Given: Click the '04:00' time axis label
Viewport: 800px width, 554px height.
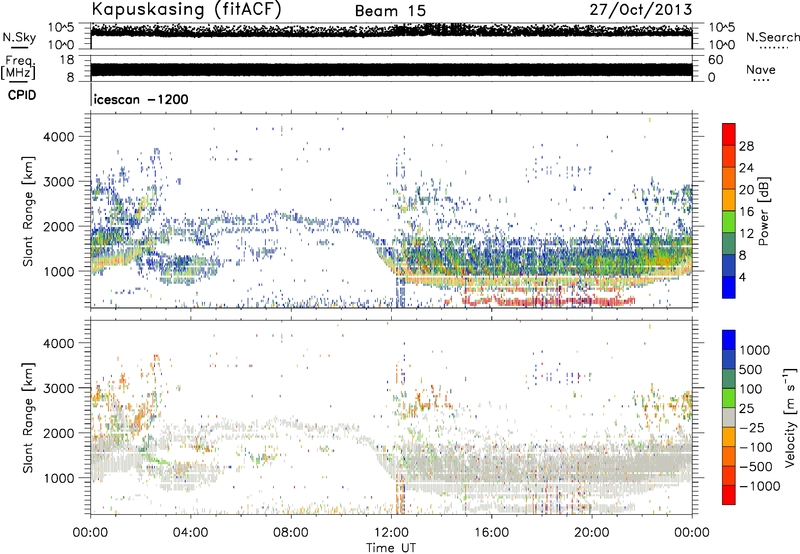Looking at the screenshot, I should tap(191, 533).
